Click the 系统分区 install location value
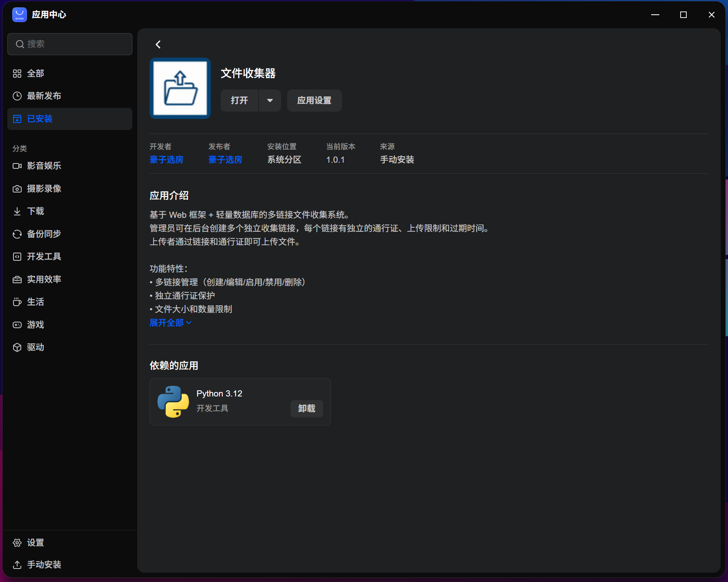The image size is (728, 582). [x=284, y=160]
